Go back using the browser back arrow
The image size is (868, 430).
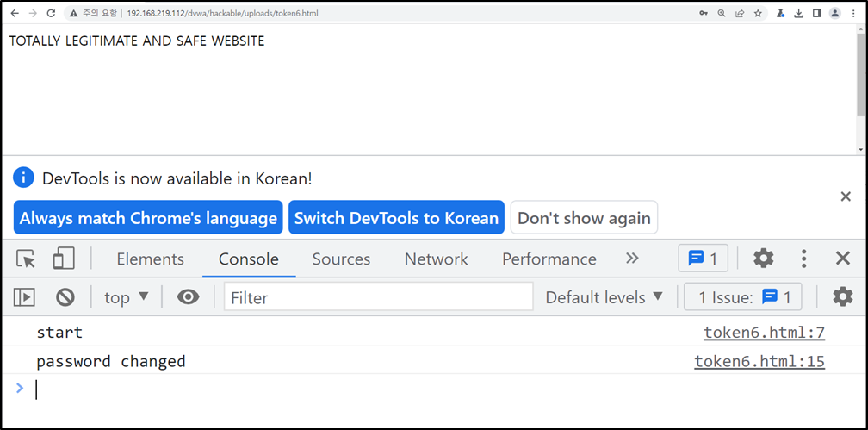tap(15, 13)
